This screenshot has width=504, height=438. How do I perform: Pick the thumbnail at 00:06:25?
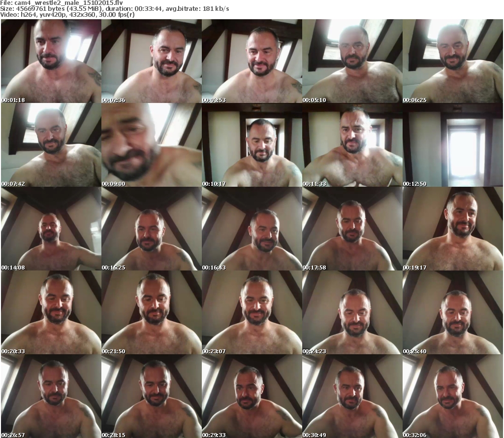pos(453,61)
